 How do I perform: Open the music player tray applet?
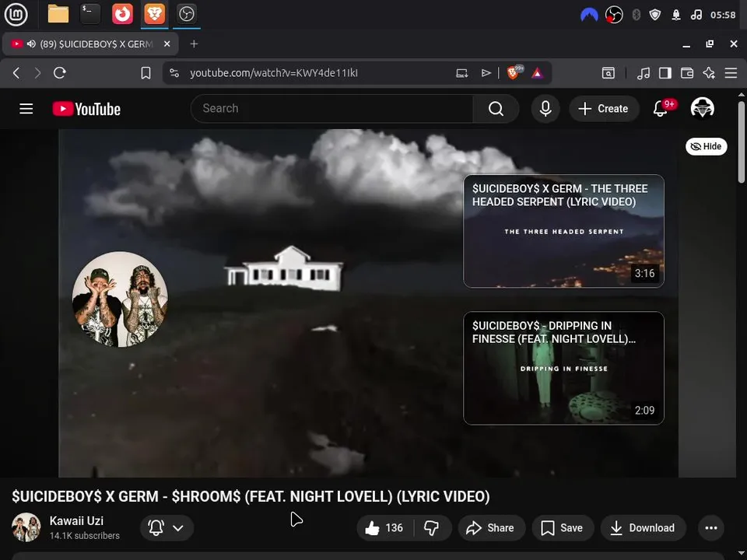point(696,15)
